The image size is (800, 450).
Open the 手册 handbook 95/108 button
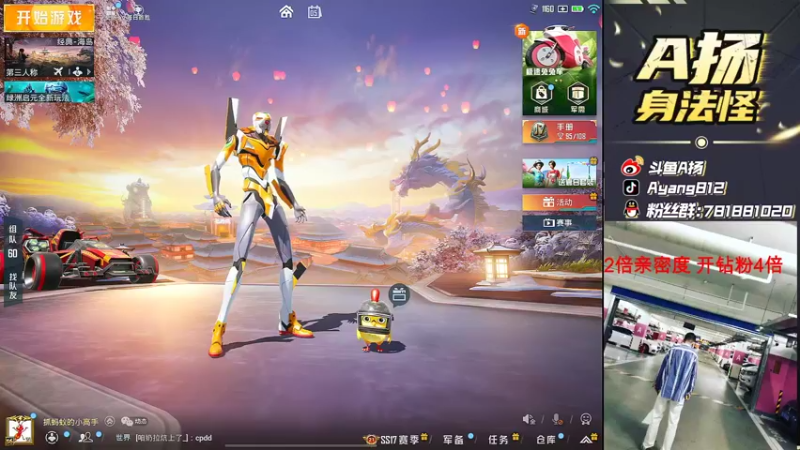tap(560, 131)
